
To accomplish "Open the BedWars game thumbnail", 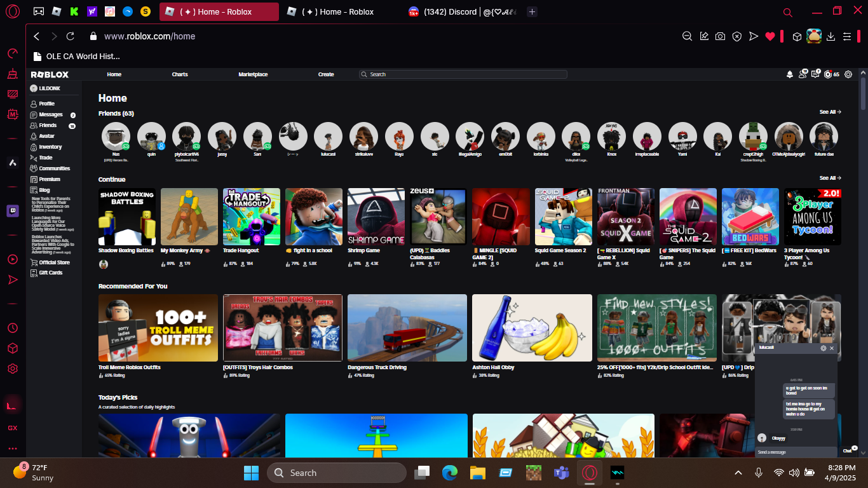I will click(750, 217).
